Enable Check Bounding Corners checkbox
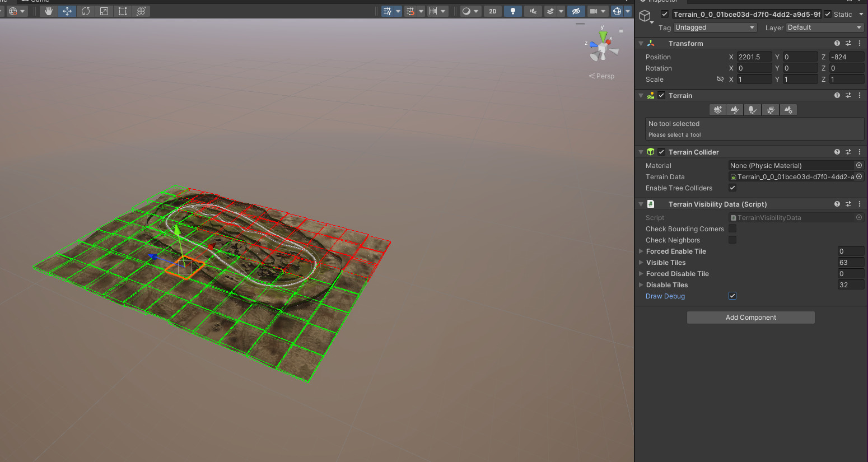 (732, 228)
